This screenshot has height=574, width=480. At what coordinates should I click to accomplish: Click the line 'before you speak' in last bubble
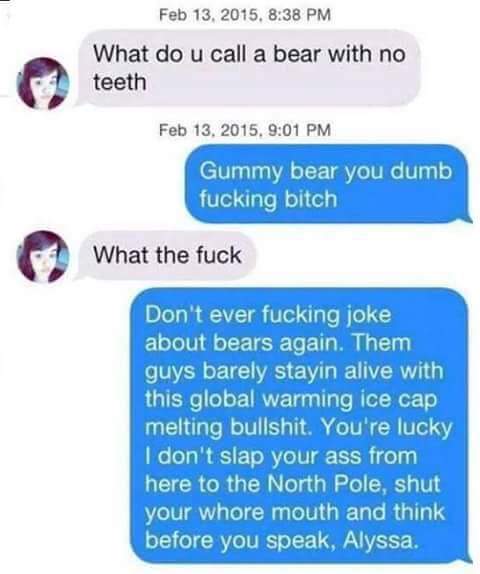coord(240,540)
